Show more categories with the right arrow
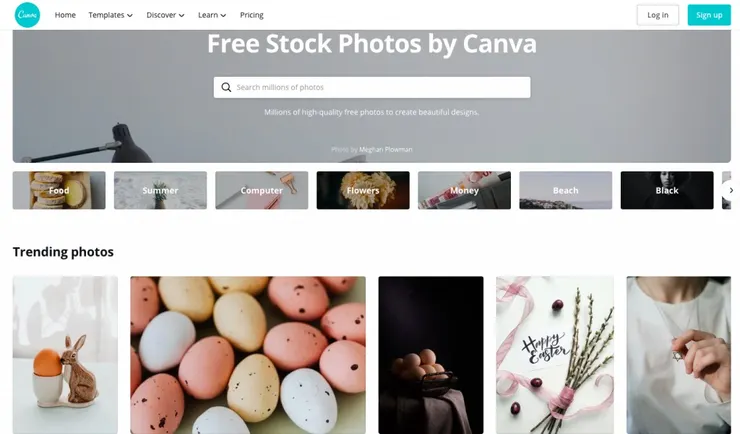 (731, 191)
